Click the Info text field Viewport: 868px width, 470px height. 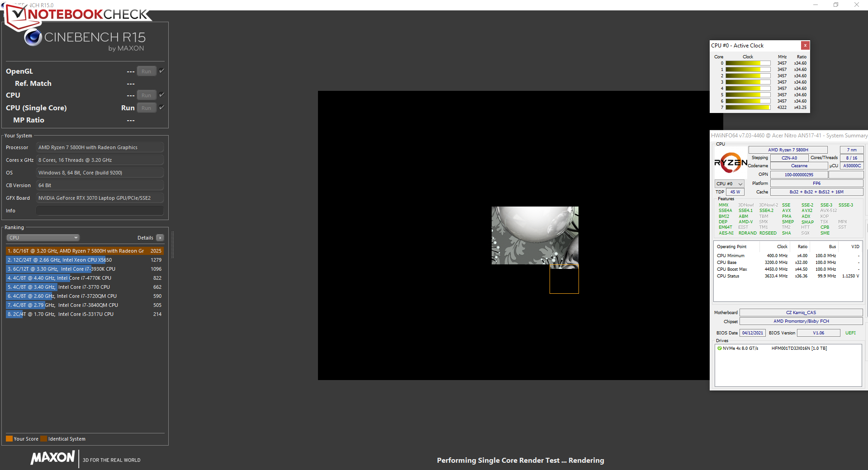(x=100, y=211)
